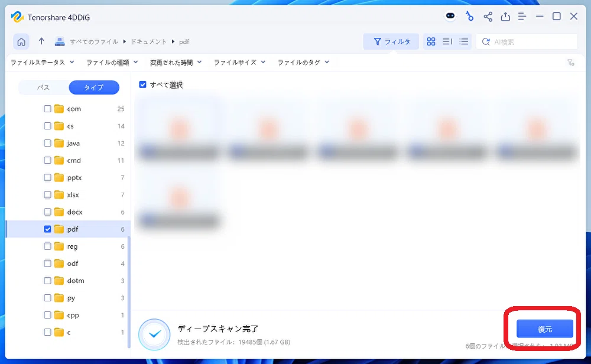Click the key registration icon
591x364 pixels.
[x=469, y=16]
